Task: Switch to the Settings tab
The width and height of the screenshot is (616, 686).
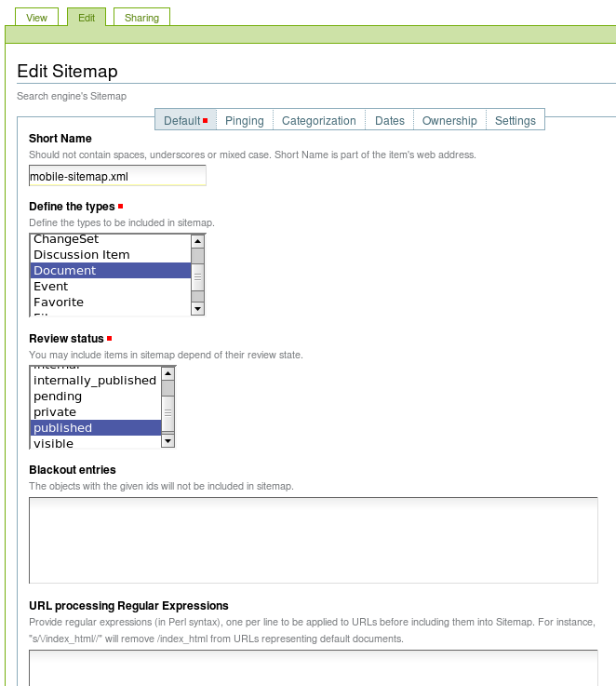Action: (x=515, y=120)
